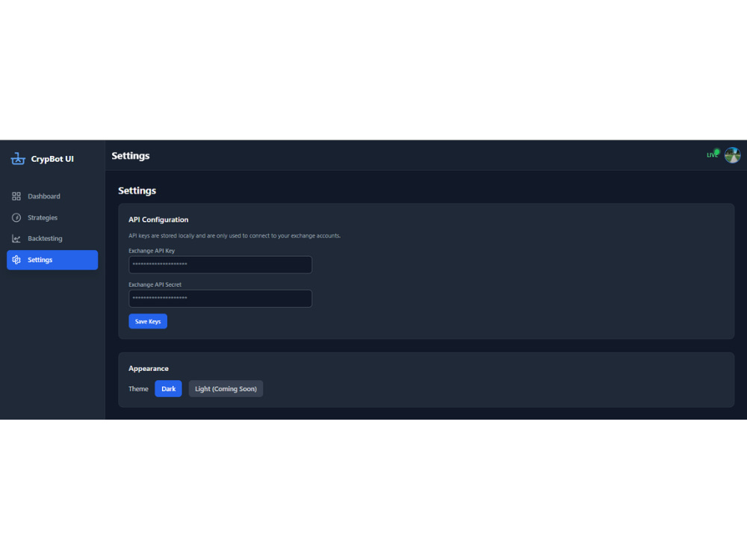The width and height of the screenshot is (747, 560).
Task: Click the Settings title in top header
Action: pos(131,156)
